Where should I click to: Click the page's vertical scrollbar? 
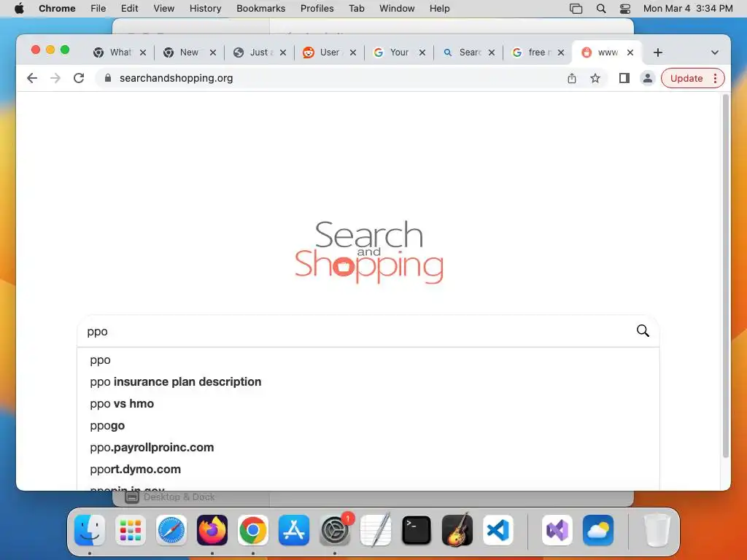coord(726,276)
